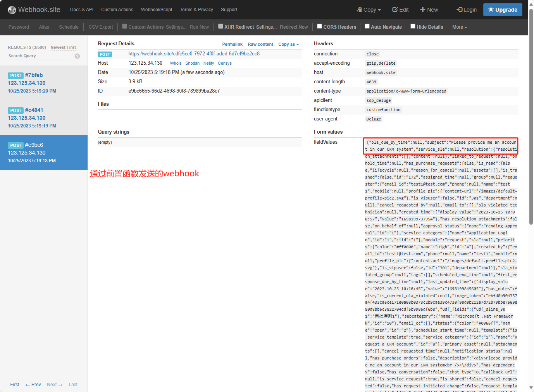534x392 pixels.
Task: Select the functiontype value customfunction
Action: 383,110
